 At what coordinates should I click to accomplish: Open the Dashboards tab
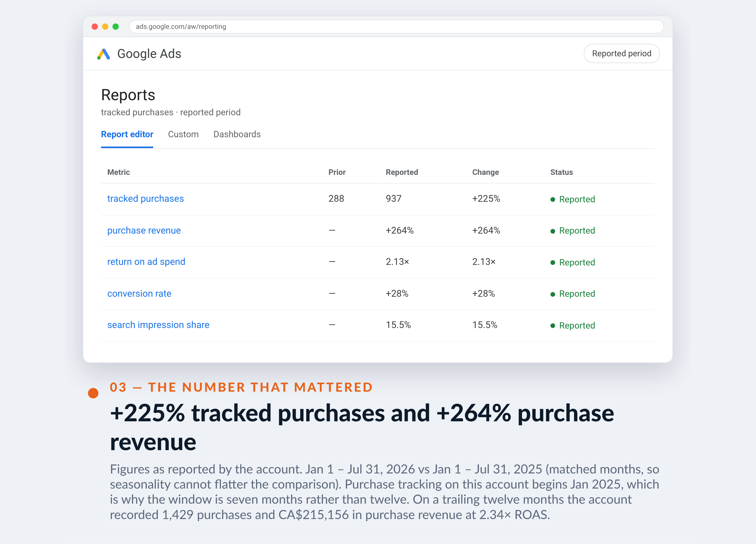237,134
